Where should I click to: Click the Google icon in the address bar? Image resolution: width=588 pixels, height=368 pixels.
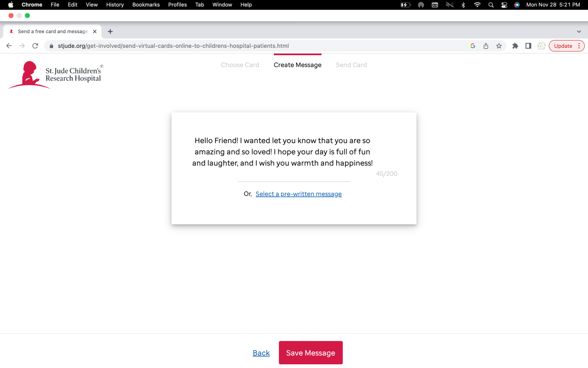point(473,46)
